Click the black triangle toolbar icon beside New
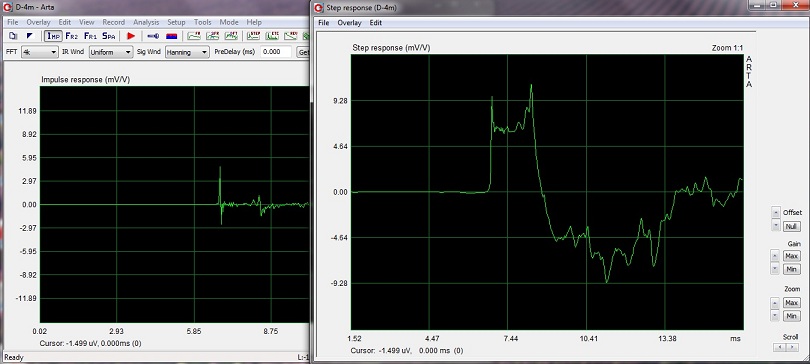This screenshot has height=364, width=810. (x=29, y=36)
